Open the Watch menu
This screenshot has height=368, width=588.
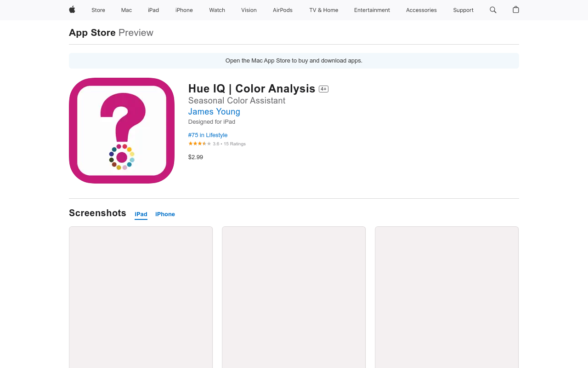pyautogui.click(x=217, y=10)
